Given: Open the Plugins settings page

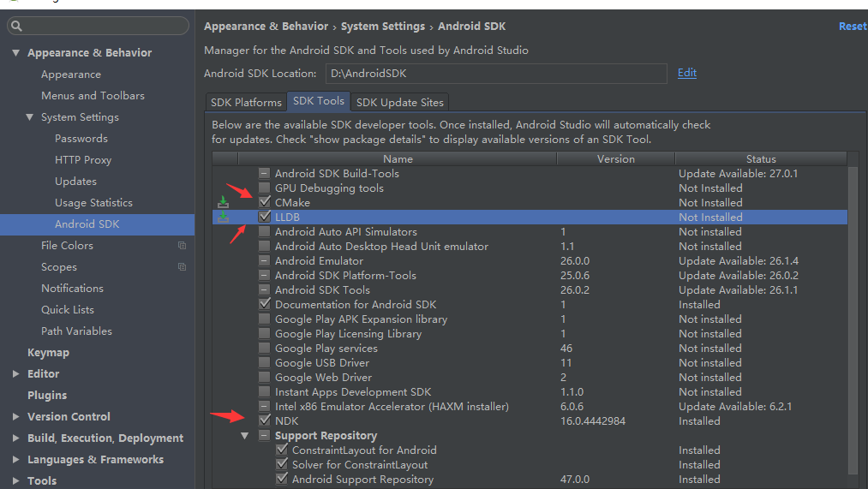Looking at the screenshot, I should (x=47, y=395).
